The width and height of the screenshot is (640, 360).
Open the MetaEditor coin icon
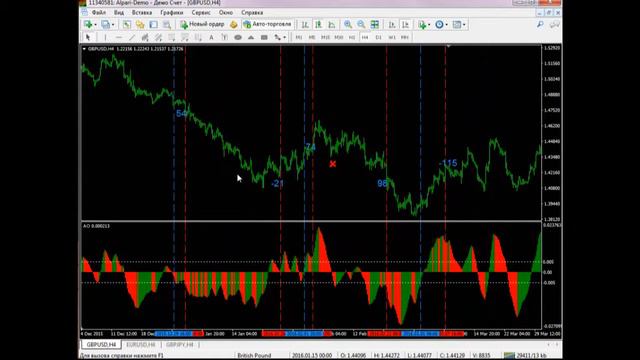pyautogui.click(x=233, y=24)
